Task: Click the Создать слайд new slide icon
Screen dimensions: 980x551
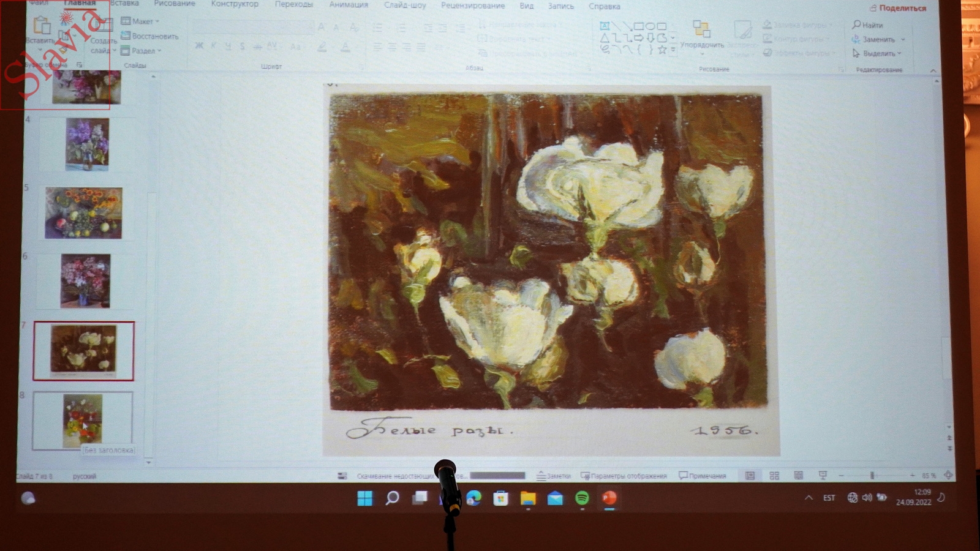Action: pos(104,25)
